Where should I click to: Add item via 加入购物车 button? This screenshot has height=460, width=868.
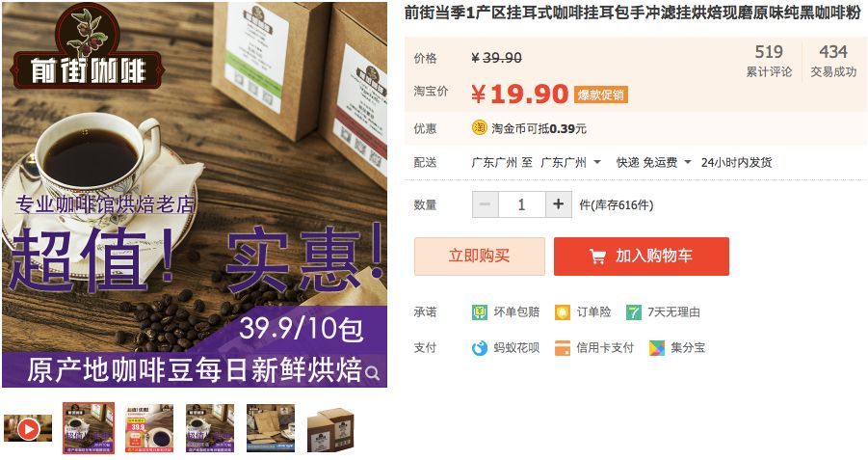[x=641, y=257]
